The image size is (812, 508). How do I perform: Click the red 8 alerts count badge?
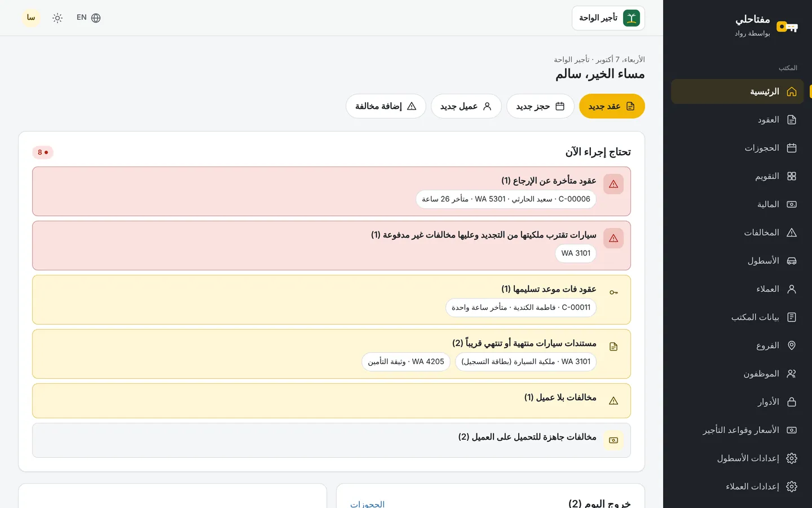tap(43, 152)
